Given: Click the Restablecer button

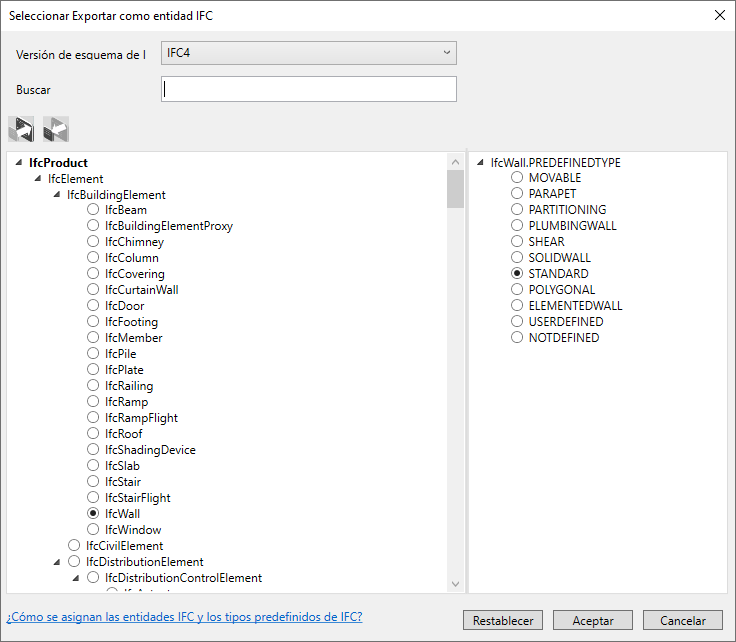Looking at the screenshot, I should pyautogui.click(x=503, y=620).
